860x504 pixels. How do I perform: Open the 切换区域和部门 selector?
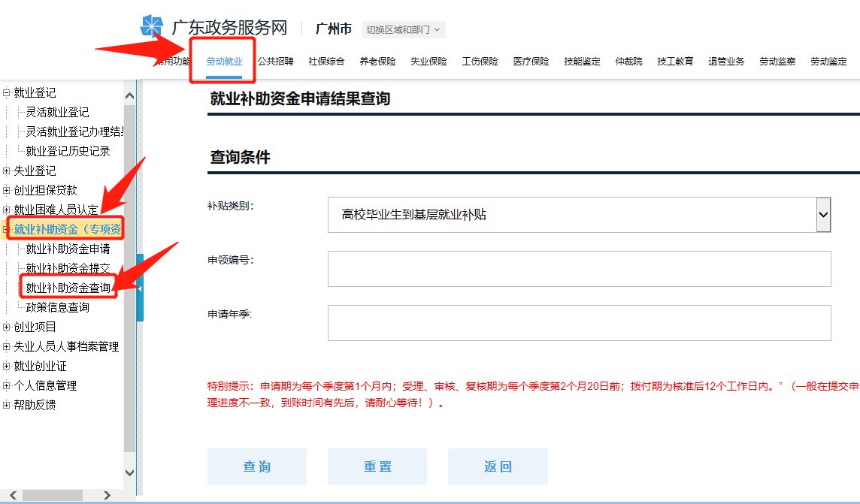tap(403, 30)
